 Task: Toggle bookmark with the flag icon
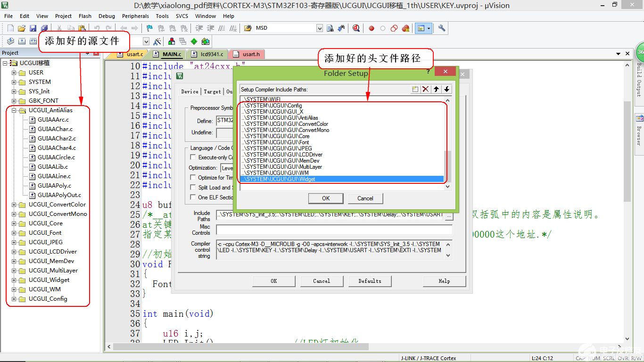point(149,28)
